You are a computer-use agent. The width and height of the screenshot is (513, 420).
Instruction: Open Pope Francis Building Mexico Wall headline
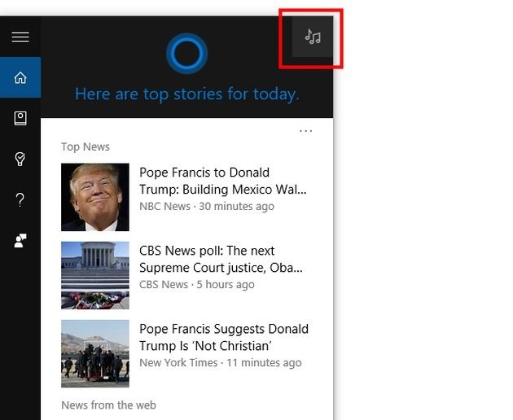click(x=223, y=181)
